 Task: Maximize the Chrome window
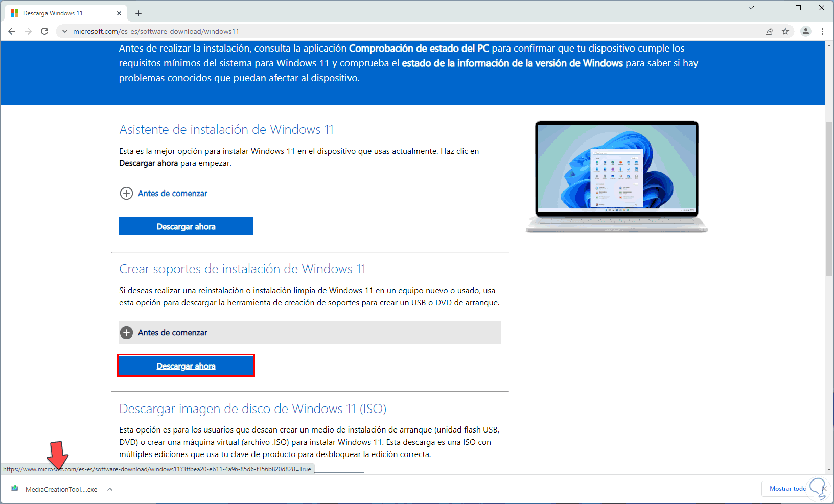click(798, 8)
